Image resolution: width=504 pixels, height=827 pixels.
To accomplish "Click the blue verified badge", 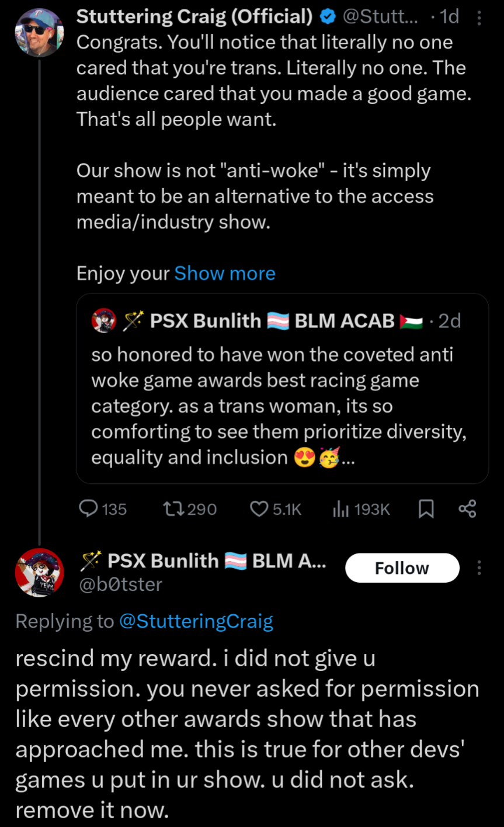I will [x=328, y=17].
